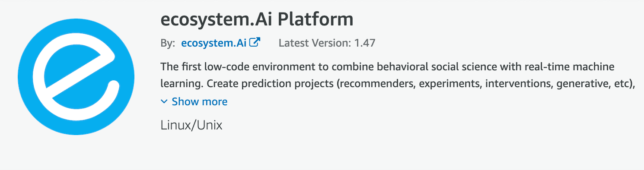Click the blue ecosystem.Ai circular logo
The width and height of the screenshot is (644, 170).
76,76
